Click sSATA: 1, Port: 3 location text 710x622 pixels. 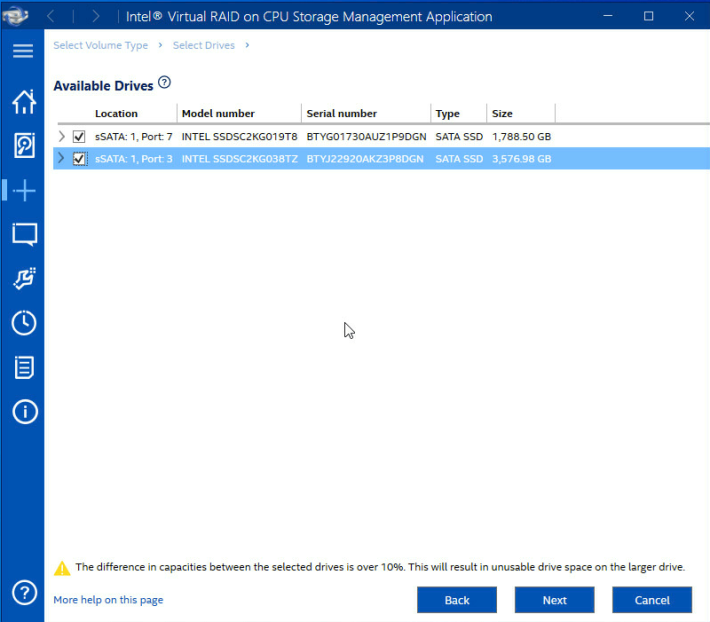(x=134, y=159)
